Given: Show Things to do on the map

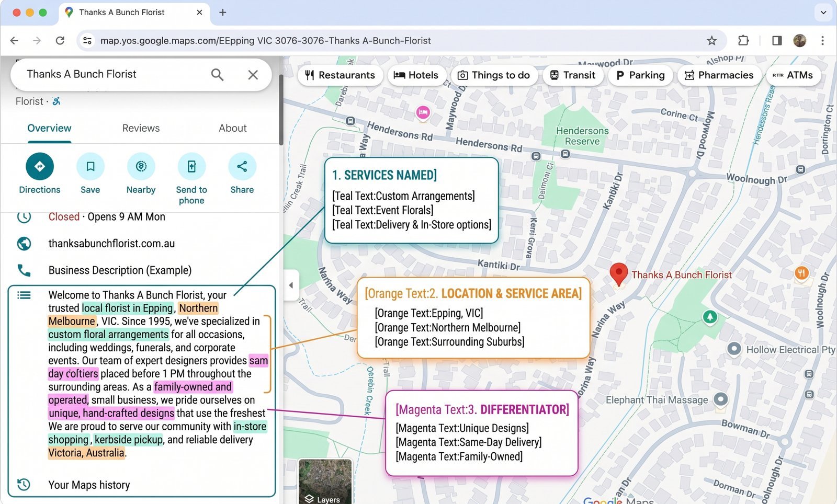Looking at the screenshot, I should click(x=494, y=75).
